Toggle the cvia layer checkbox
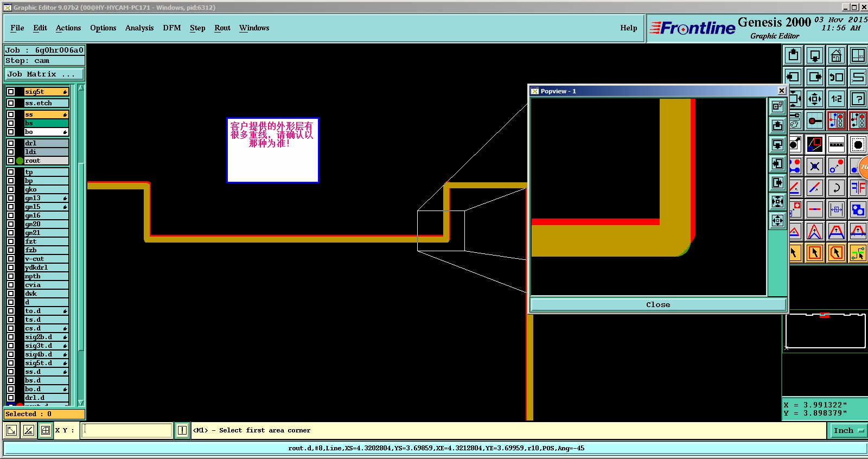 click(x=11, y=285)
